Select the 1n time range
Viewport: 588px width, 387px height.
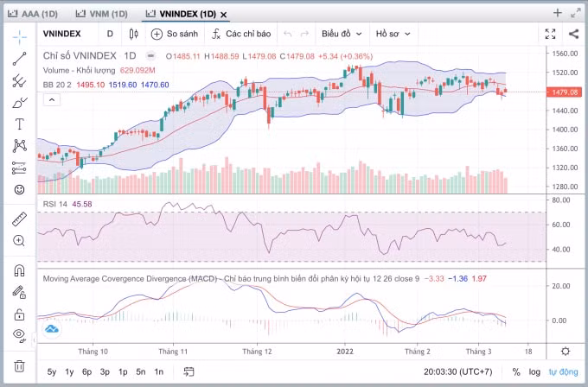coord(158,372)
